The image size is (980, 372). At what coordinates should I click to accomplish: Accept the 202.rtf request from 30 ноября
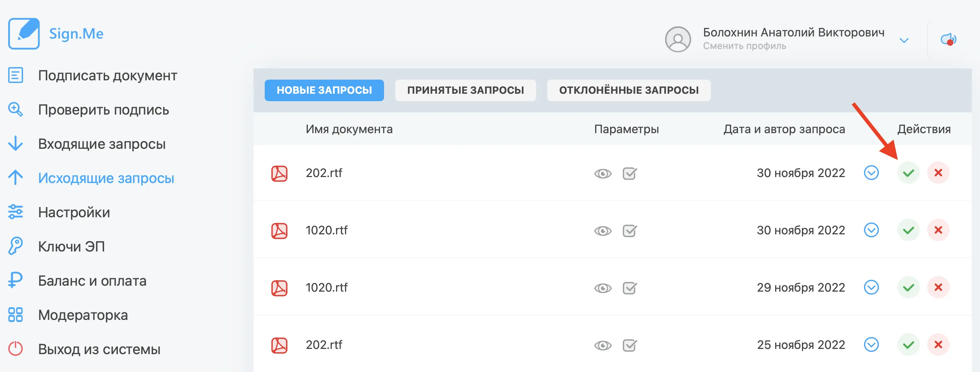(909, 173)
